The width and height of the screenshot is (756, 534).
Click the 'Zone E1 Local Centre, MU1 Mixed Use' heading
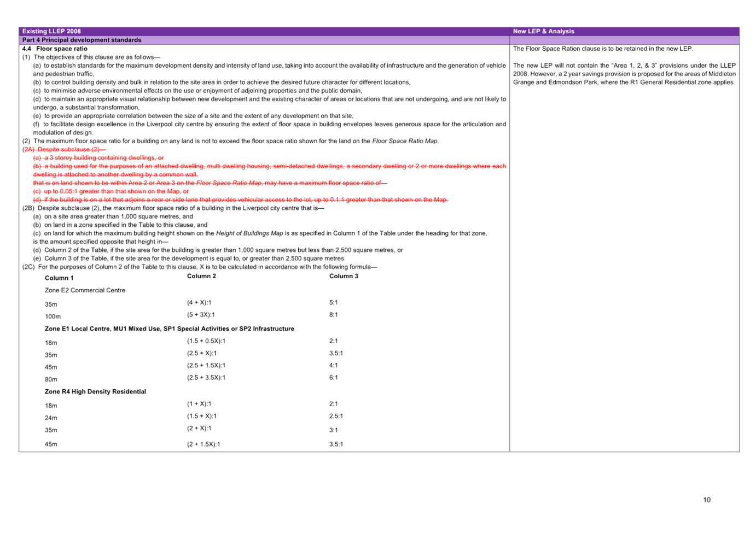pyautogui.click(x=170, y=329)
